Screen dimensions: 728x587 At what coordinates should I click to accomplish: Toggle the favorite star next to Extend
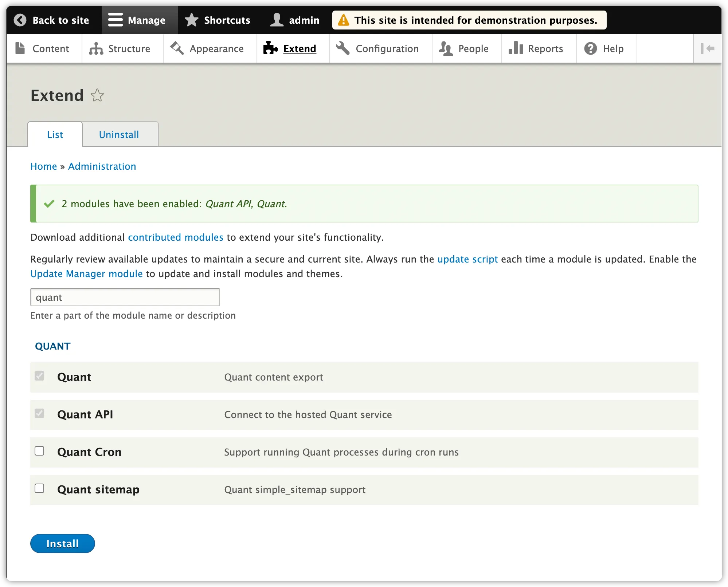click(97, 95)
